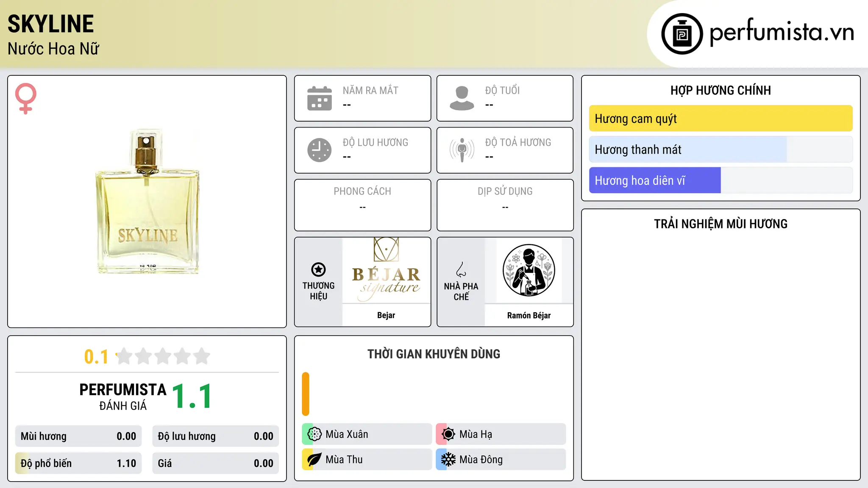868x488 pixels.
Task: Click the Skyline perfume bottle image
Action: [147, 201]
